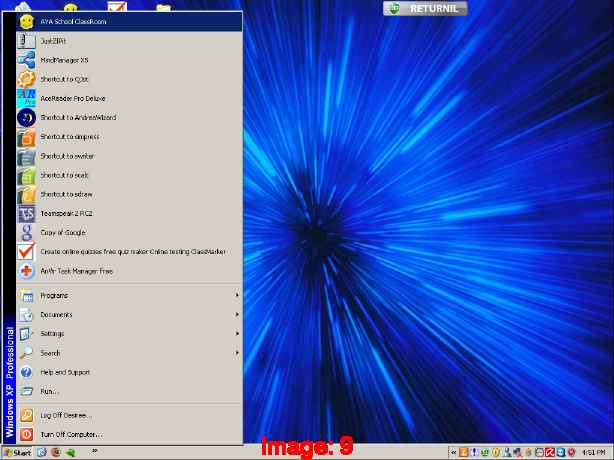Click the blue round quick launch icon

coord(42,453)
